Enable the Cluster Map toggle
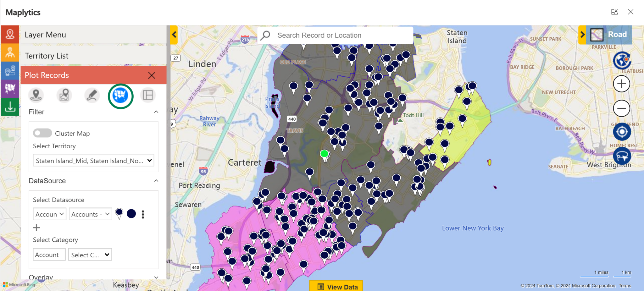The height and width of the screenshot is (291, 644). coord(42,133)
